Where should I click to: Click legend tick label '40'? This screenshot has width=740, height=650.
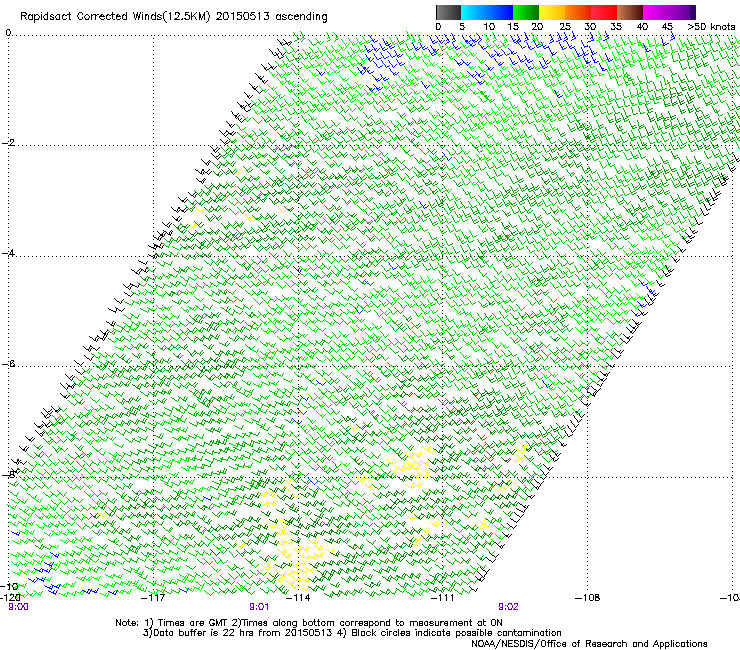pyautogui.click(x=642, y=26)
